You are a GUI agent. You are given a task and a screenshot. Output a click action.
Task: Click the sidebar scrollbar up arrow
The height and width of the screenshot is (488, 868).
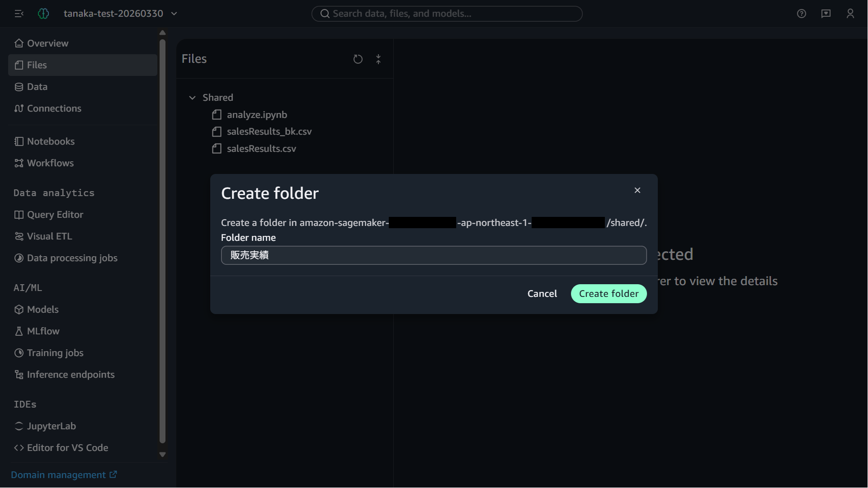click(162, 33)
